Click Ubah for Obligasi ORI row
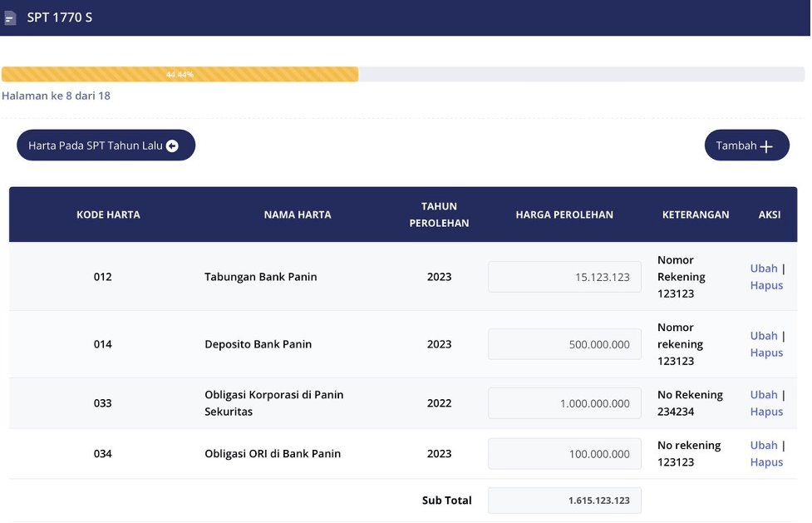Viewport: 812px width, 523px height. coord(764,446)
